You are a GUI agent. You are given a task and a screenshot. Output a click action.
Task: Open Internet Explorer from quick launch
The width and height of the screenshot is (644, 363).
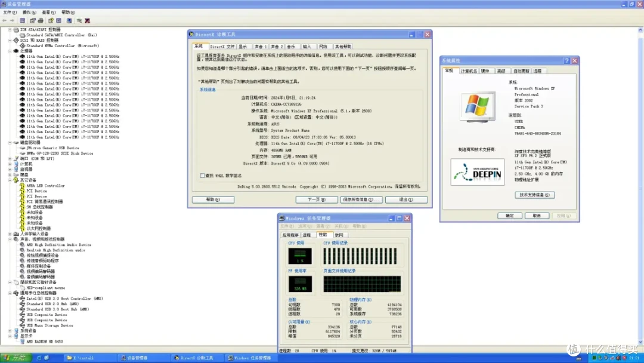tap(39, 358)
